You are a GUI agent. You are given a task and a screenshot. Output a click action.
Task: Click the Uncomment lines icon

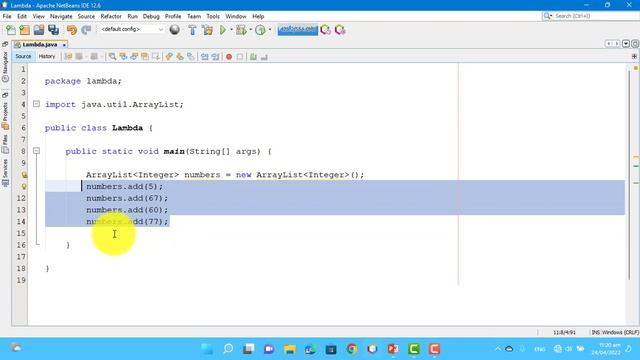(x=264, y=57)
